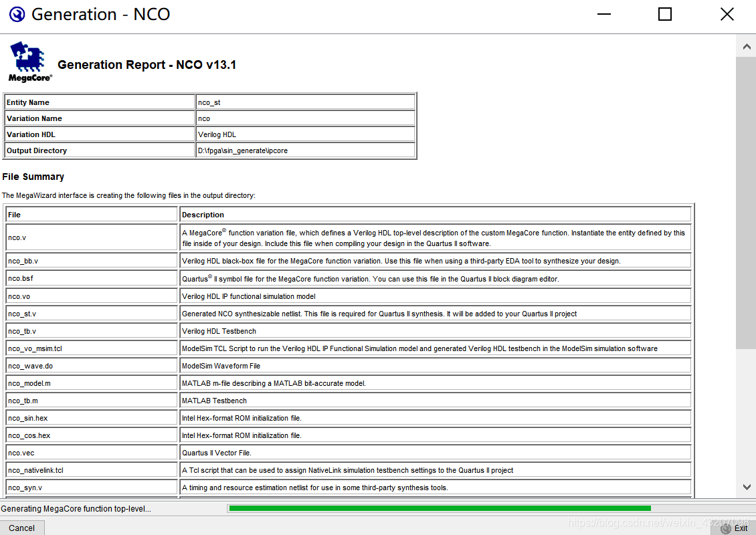This screenshot has height=535, width=756.
Task: Select the nco_sin.hex file cell
Action: [x=92, y=417]
